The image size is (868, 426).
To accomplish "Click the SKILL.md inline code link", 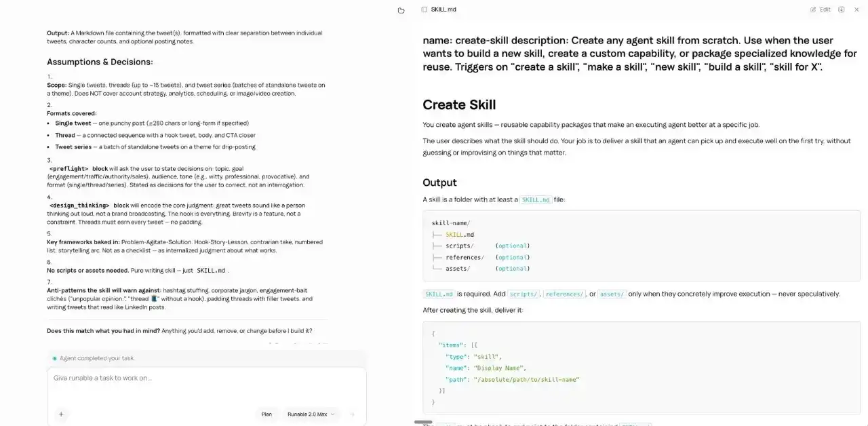I will click(x=536, y=199).
